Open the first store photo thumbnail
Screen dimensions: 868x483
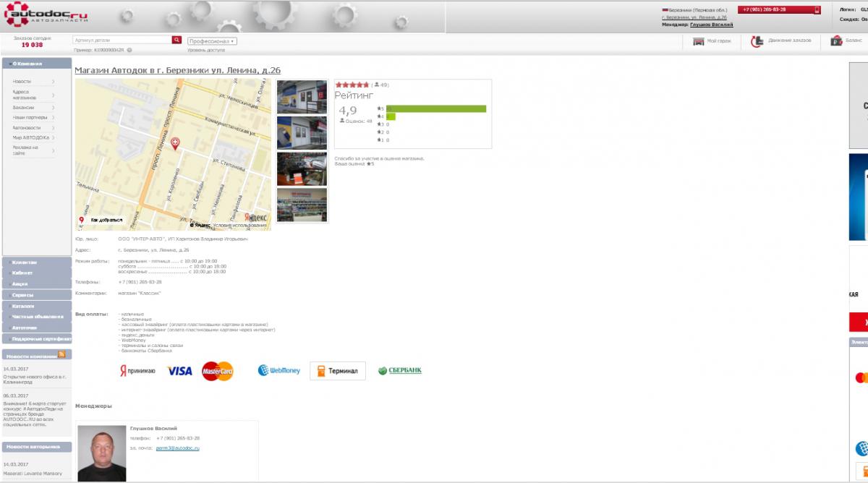coord(302,97)
